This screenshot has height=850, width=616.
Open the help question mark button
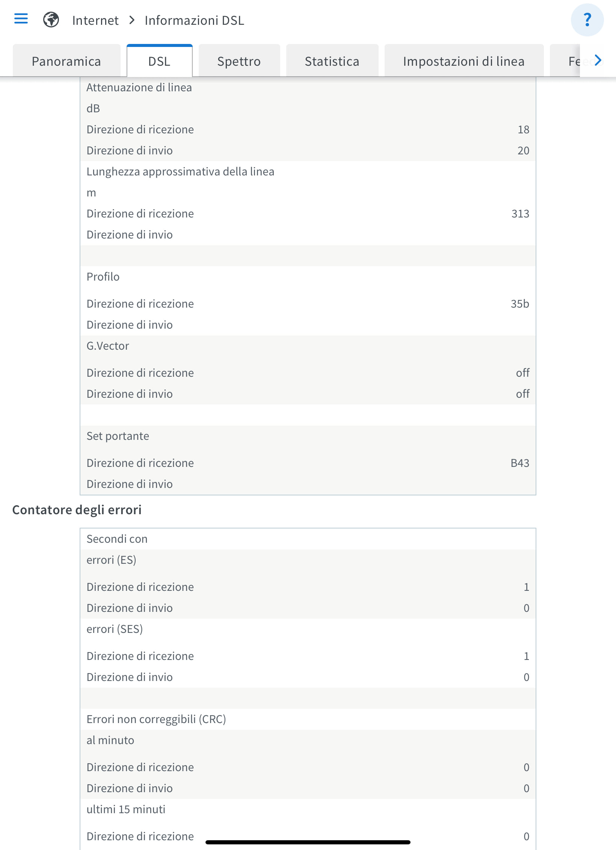[587, 20]
